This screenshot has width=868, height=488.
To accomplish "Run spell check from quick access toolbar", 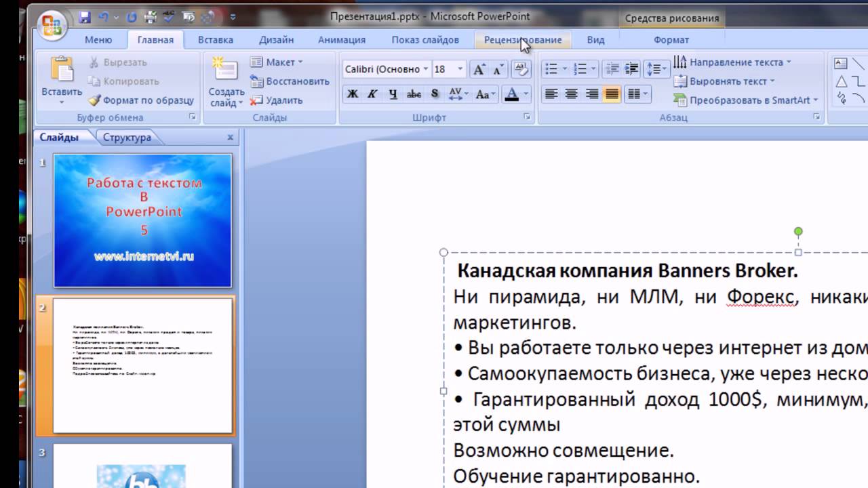I will coord(170,16).
